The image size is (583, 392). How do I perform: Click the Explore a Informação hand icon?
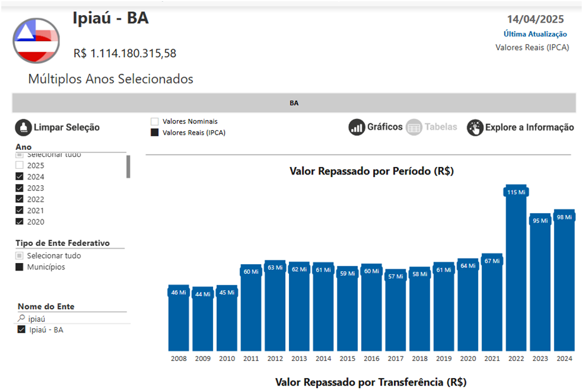coord(475,128)
